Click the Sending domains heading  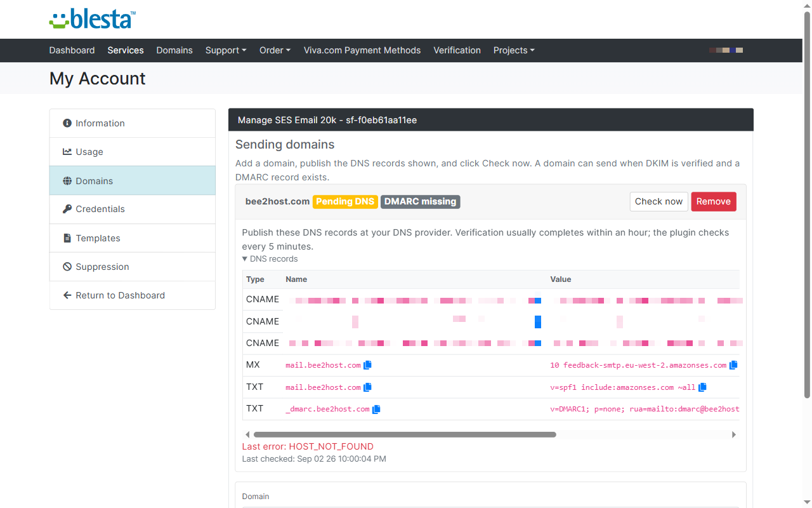point(285,144)
